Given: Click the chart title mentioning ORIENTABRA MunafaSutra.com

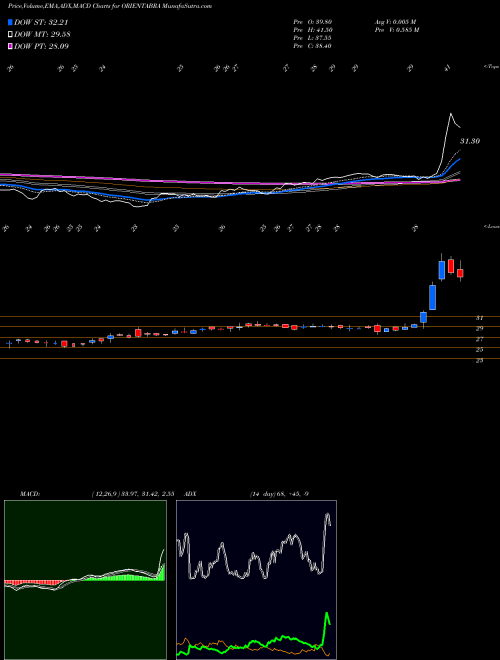Looking at the screenshot, I should [110, 6].
